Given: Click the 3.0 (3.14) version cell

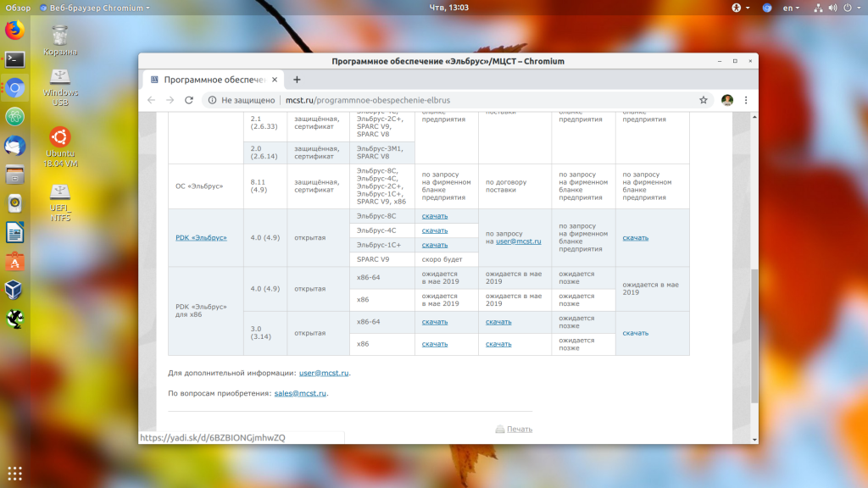Looking at the screenshot, I should [265, 333].
